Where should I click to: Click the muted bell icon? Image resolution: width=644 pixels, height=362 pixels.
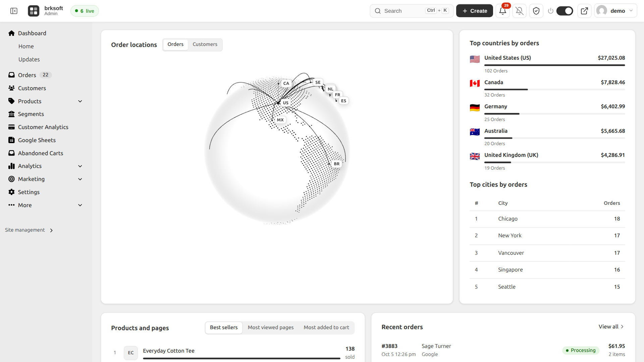coord(520,11)
